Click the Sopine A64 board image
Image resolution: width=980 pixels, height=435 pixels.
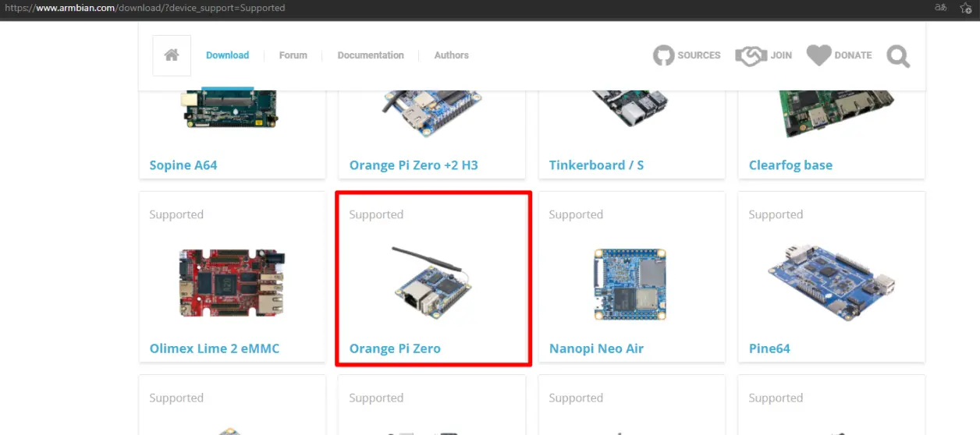tap(230, 109)
